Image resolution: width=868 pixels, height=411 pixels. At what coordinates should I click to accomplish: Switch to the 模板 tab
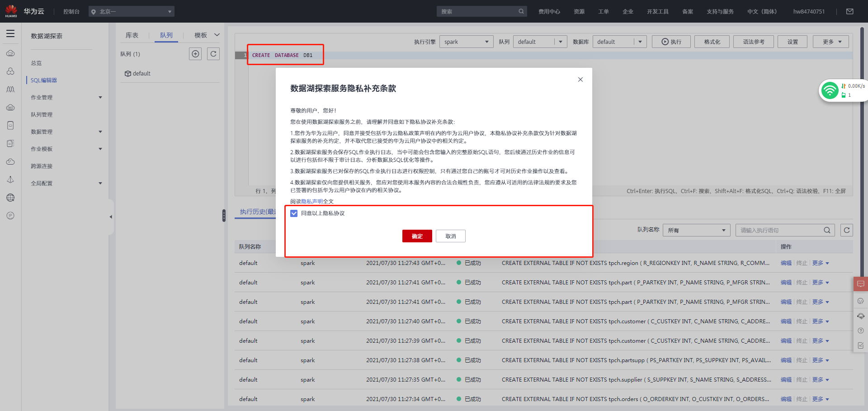click(x=201, y=35)
